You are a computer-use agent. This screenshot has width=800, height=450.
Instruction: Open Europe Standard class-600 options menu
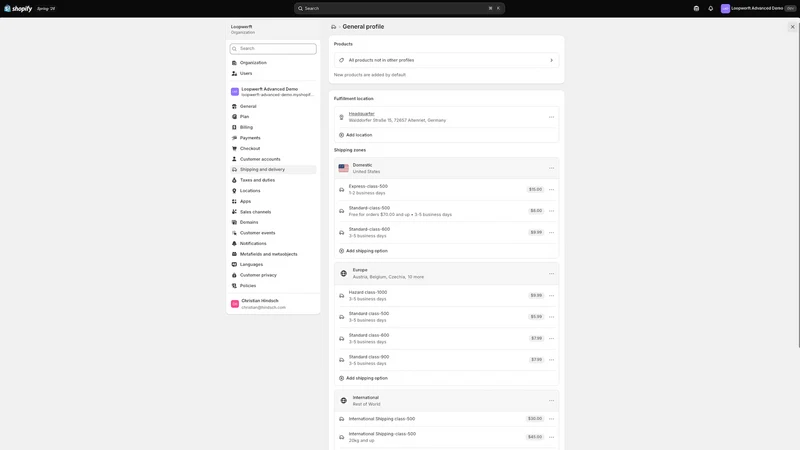click(x=552, y=339)
